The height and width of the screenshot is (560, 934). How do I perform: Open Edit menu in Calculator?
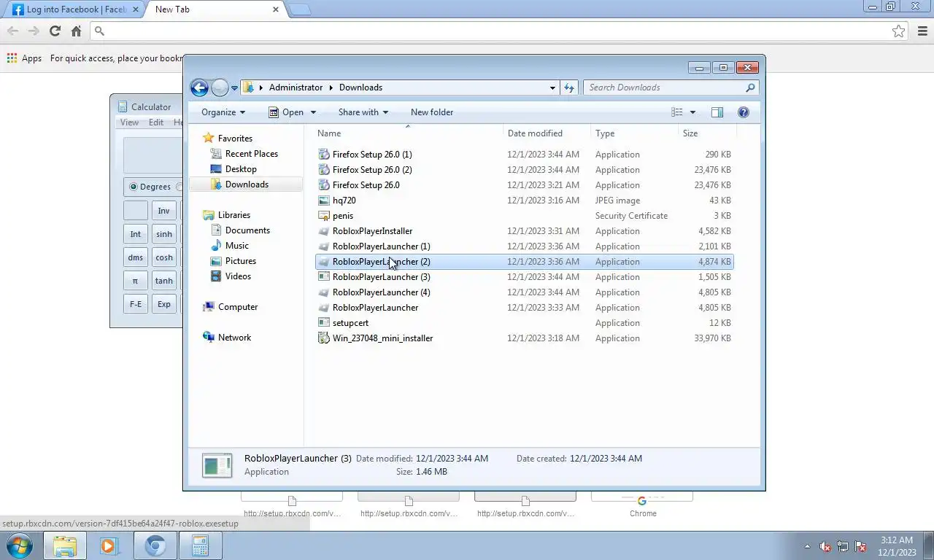pos(156,122)
